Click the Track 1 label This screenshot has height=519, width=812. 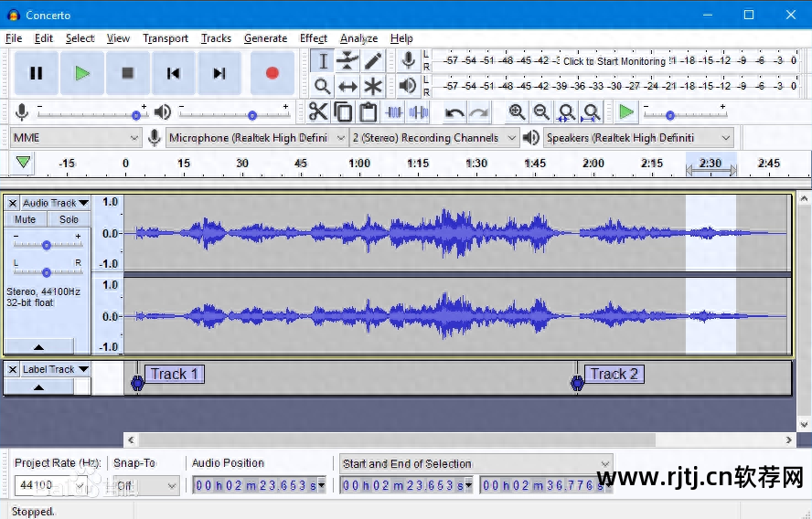pyautogui.click(x=174, y=374)
